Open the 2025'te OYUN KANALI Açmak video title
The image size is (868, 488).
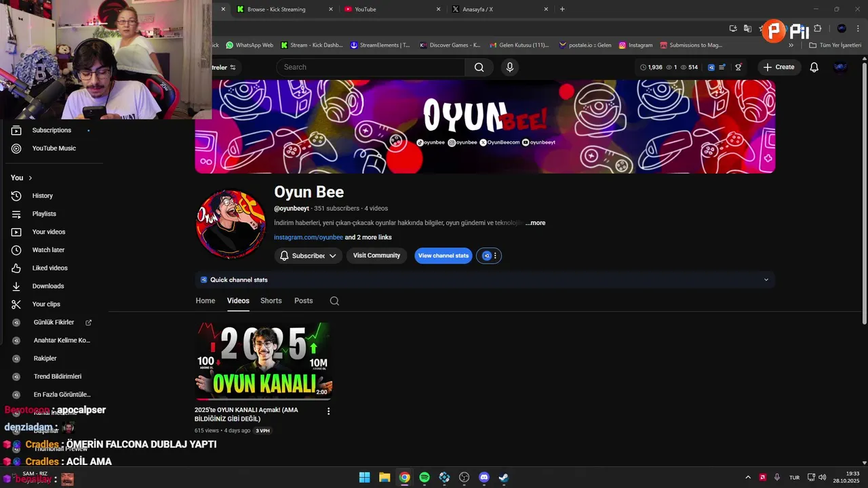point(246,414)
